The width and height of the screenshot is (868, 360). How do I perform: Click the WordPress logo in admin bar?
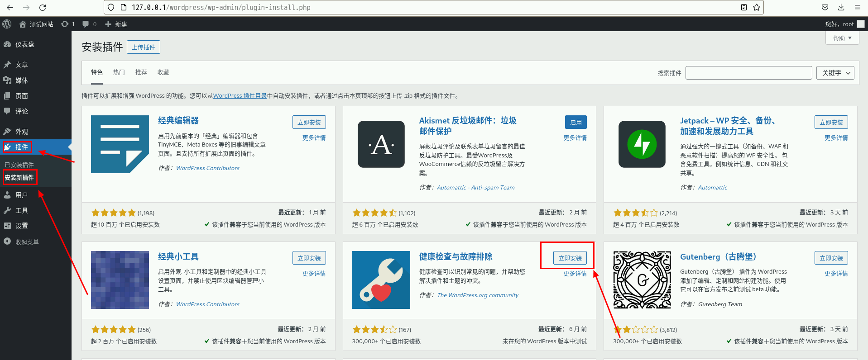pos(7,24)
